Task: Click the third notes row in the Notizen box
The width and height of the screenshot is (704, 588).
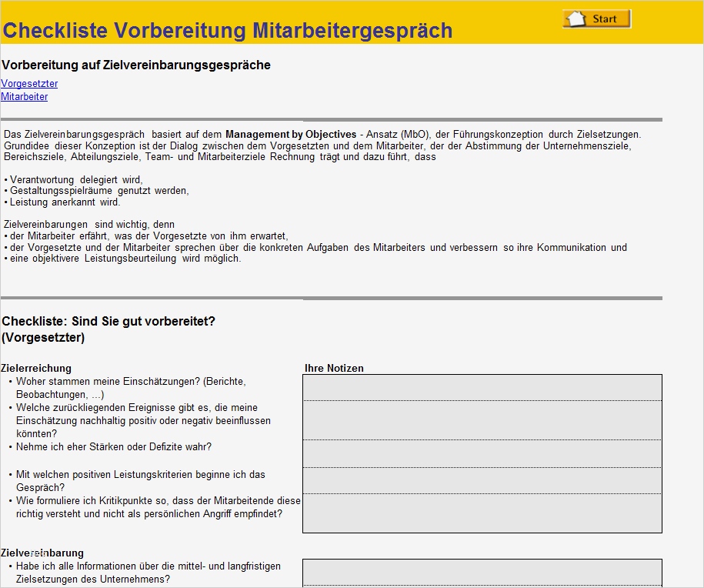Action: (x=483, y=453)
